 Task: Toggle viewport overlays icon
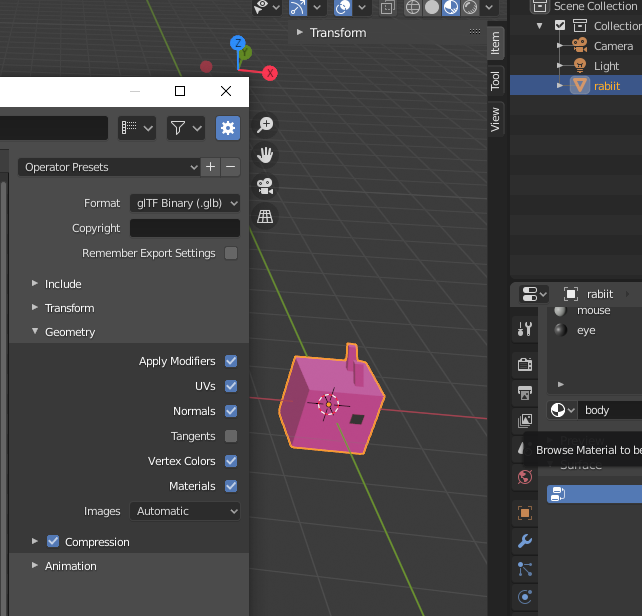tap(343, 7)
